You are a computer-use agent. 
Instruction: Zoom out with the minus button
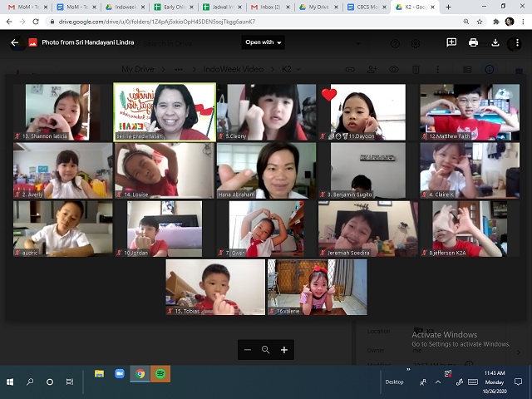tap(248, 350)
